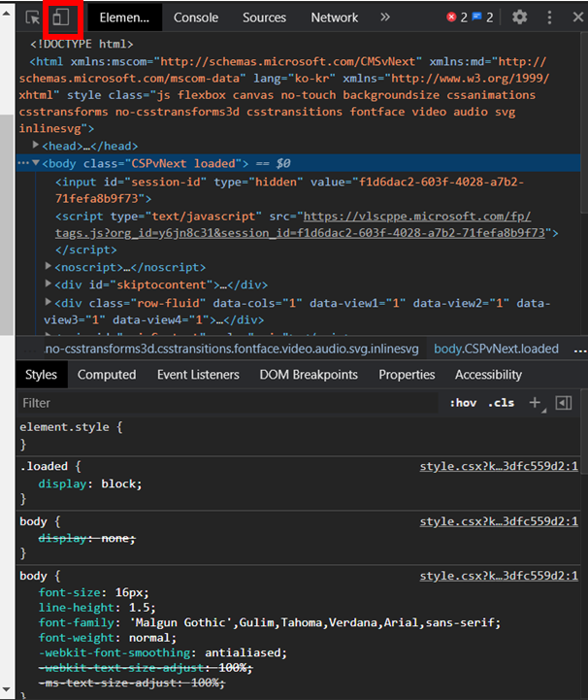Open actions ellipsis beside body element
Viewport: 588px width, 700px height.
pyautogui.click(x=23, y=163)
